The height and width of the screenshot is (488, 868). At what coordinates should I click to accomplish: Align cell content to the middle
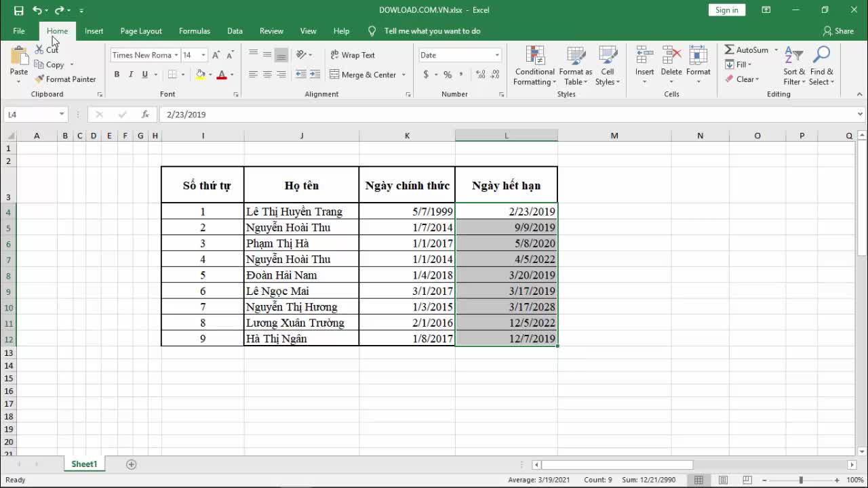[267, 55]
